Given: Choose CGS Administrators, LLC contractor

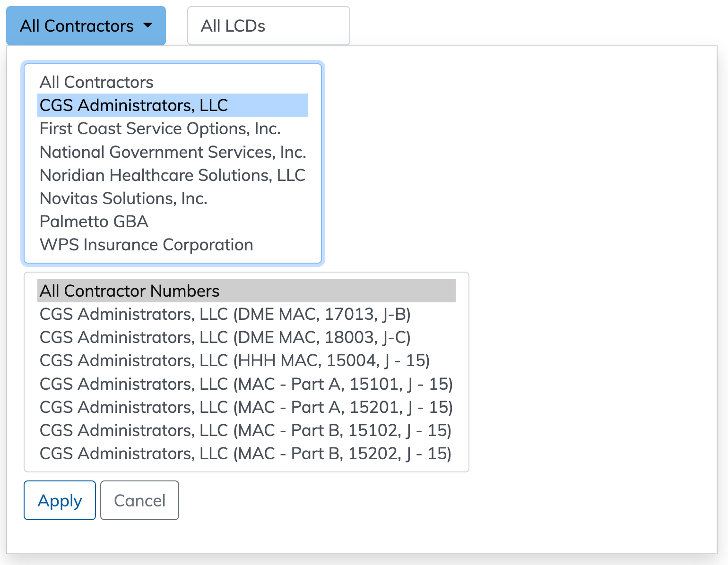Looking at the screenshot, I should tap(134, 105).
